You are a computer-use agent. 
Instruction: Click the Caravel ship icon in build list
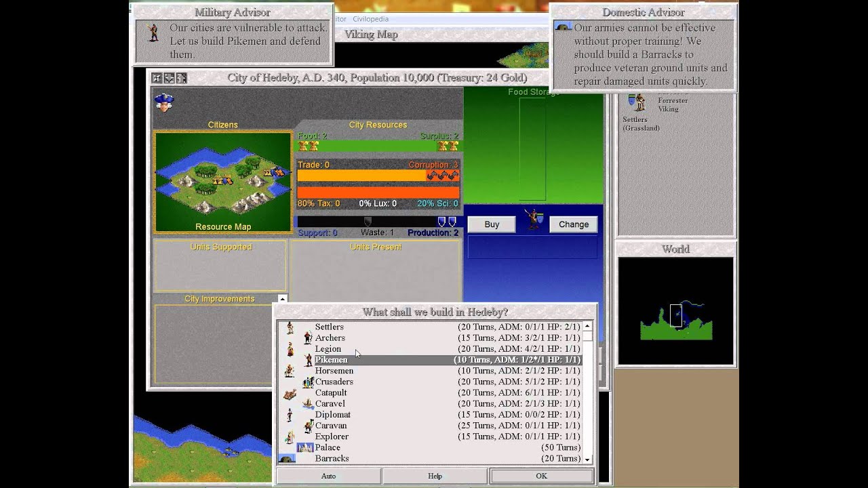(308, 404)
